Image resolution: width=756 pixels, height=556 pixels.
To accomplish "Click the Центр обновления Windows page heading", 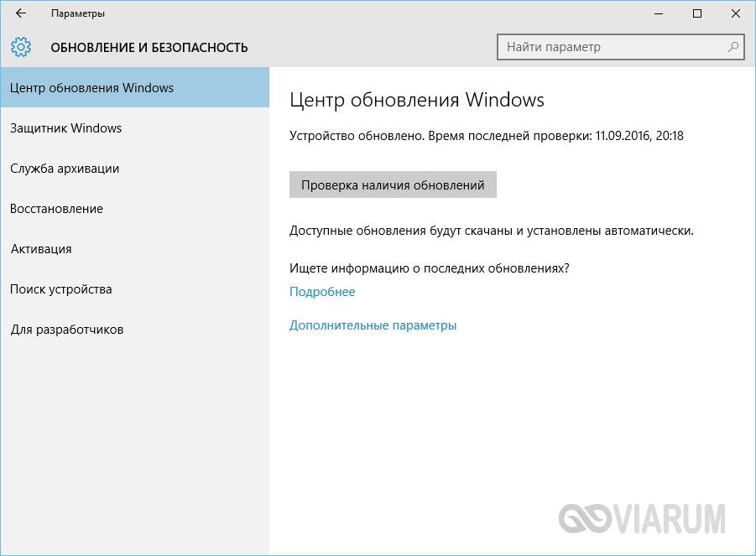I will coord(417,101).
